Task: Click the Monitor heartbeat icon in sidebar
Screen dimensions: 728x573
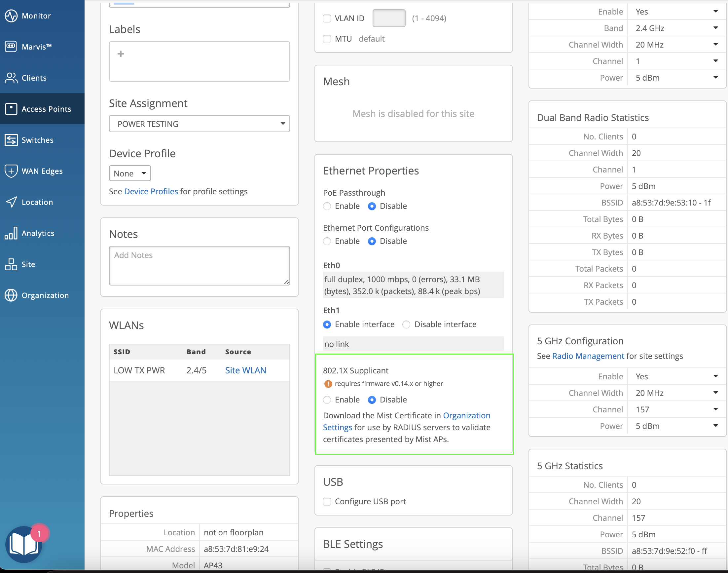Action: point(11,16)
